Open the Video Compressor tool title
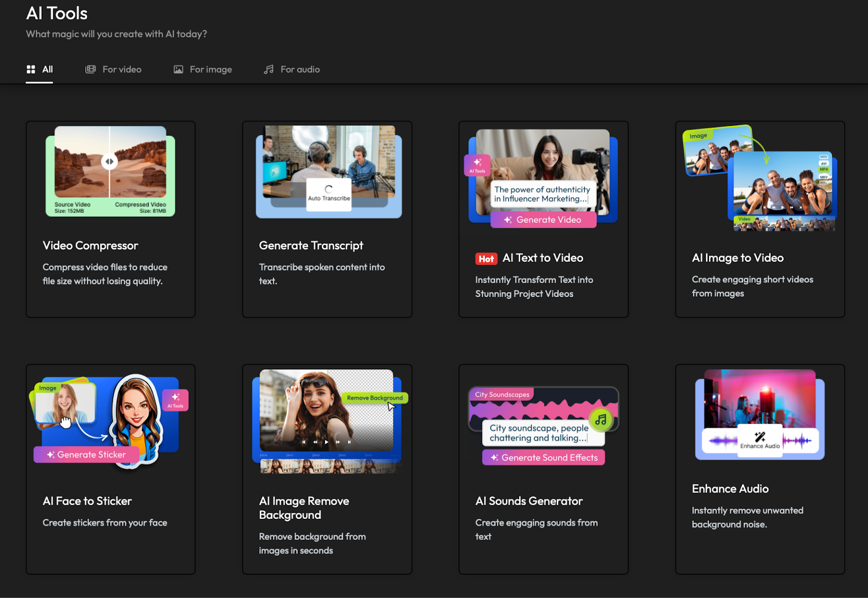868x598 pixels. [91, 246]
